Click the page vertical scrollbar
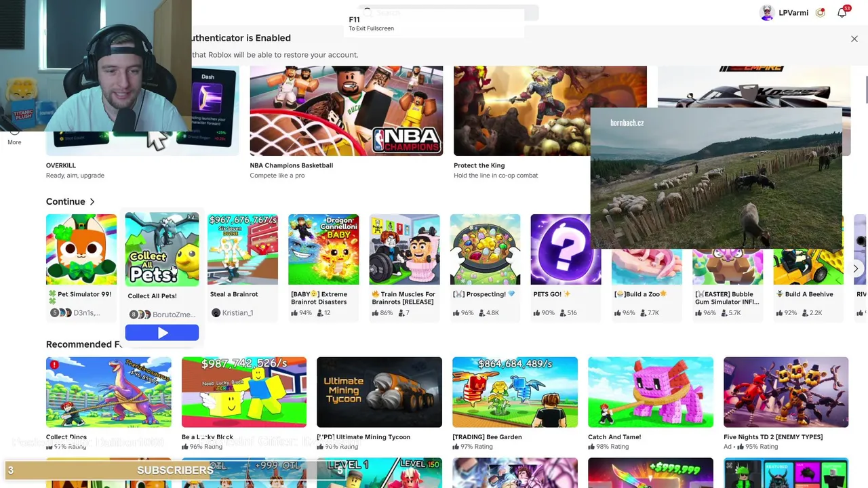868x488 pixels. [x=865, y=91]
